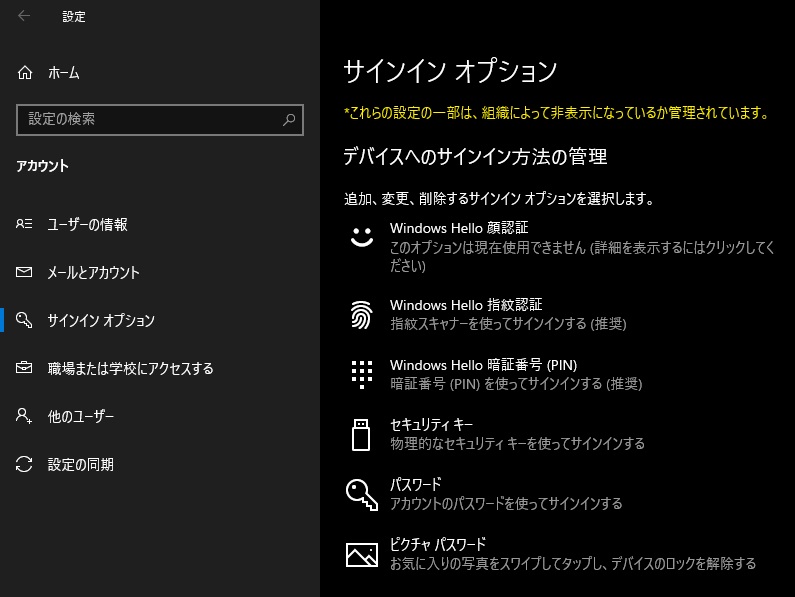Click the サインイン オプション page heading

pos(450,71)
